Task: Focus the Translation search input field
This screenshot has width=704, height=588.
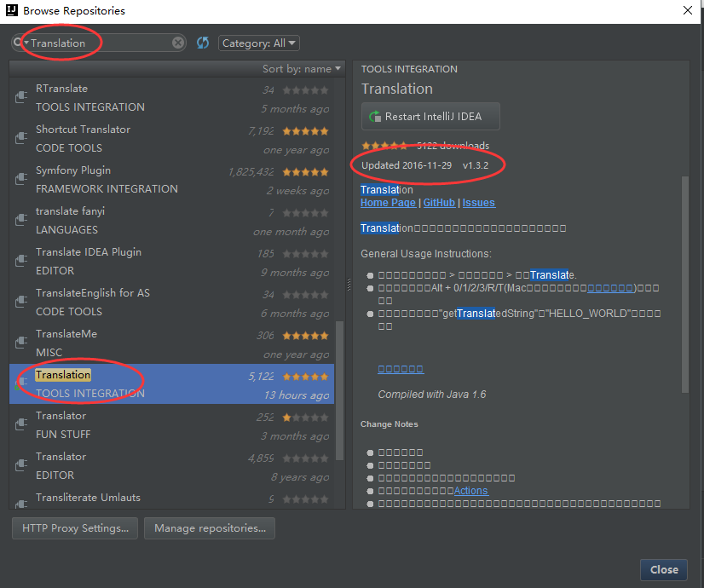Action: [100, 43]
